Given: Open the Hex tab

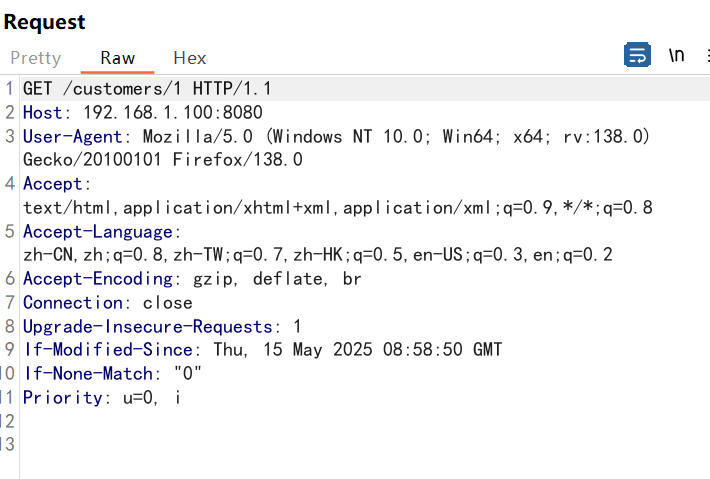Looking at the screenshot, I should click(x=190, y=58).
